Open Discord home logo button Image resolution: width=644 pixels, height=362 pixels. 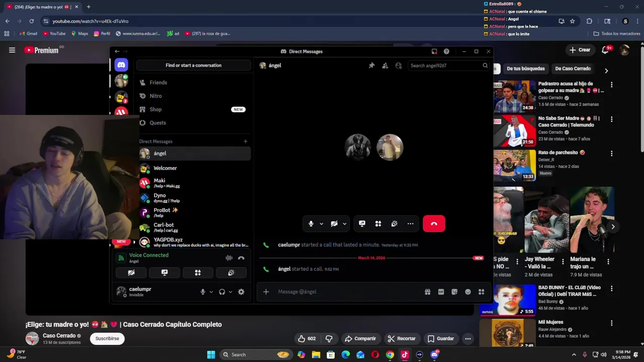click(121, 65)
